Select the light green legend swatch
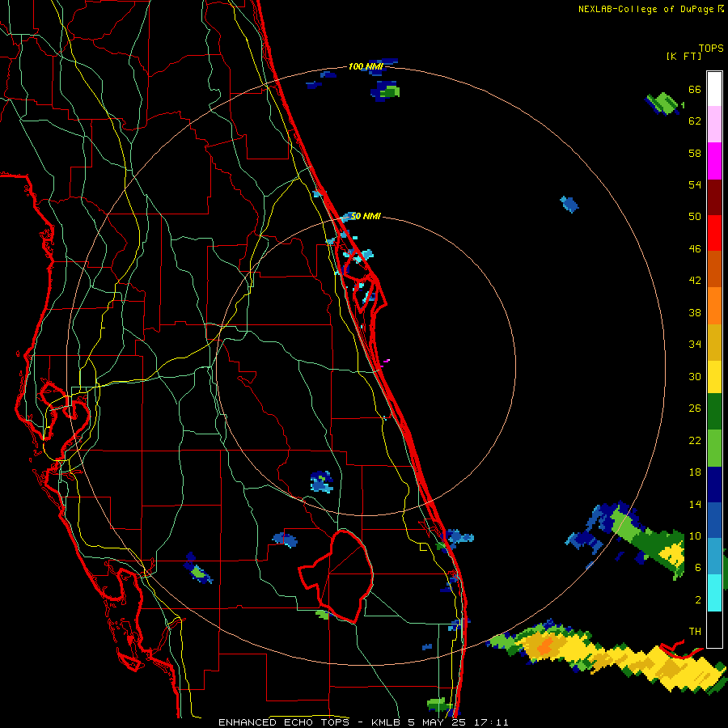The height and width of the screenshot is (728, 728). (x=714, y=448)
